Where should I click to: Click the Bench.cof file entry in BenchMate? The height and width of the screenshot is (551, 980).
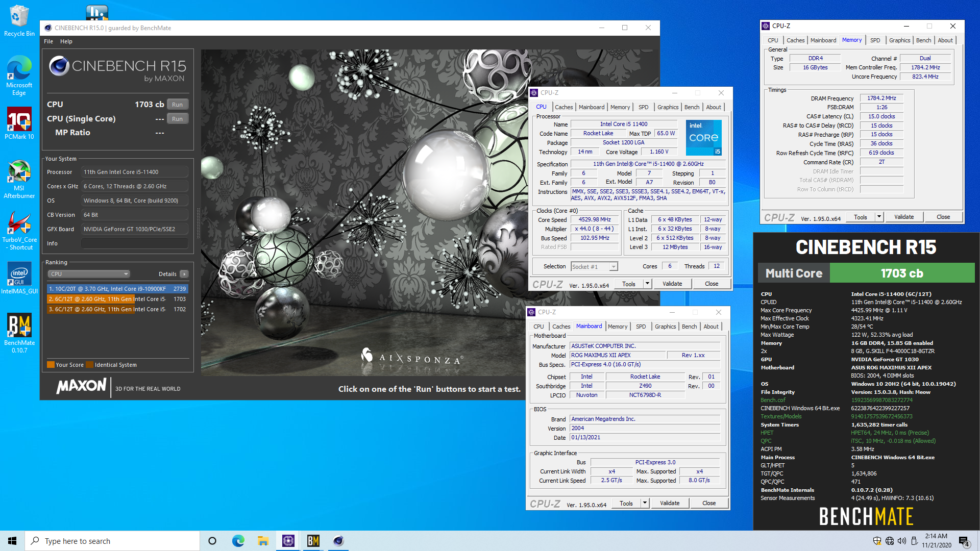pos(773,400)
